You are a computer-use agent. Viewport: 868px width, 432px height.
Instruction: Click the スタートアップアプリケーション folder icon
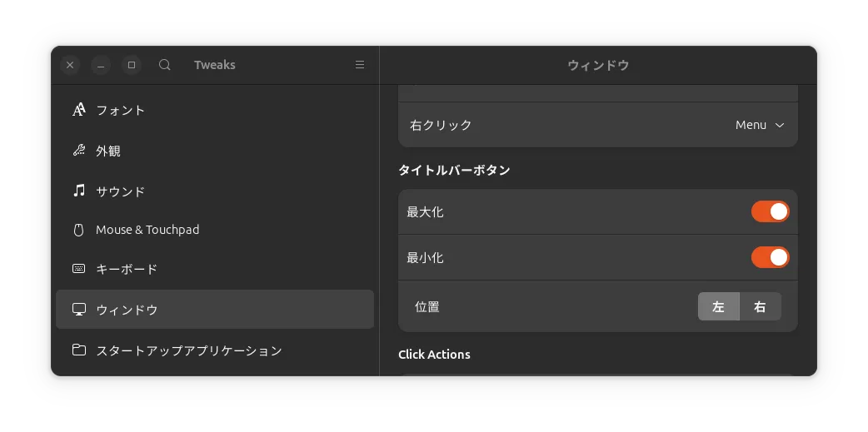click(79, 350)
